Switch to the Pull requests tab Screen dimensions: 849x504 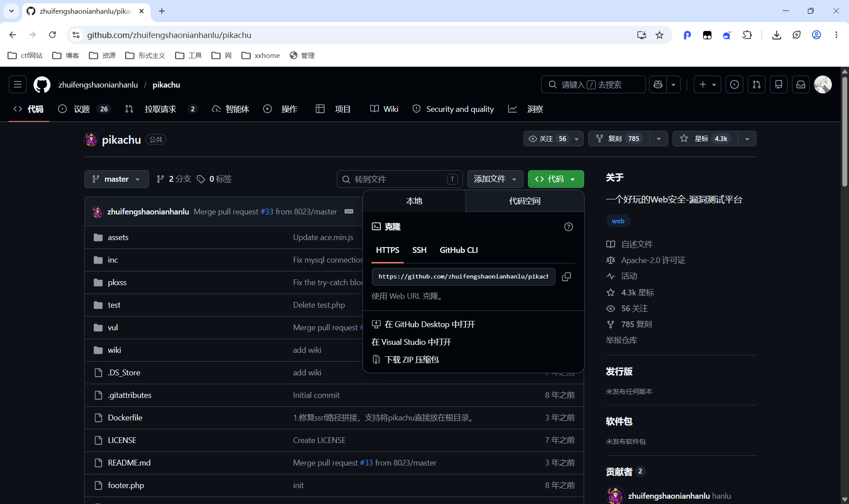tap(161, 109)
